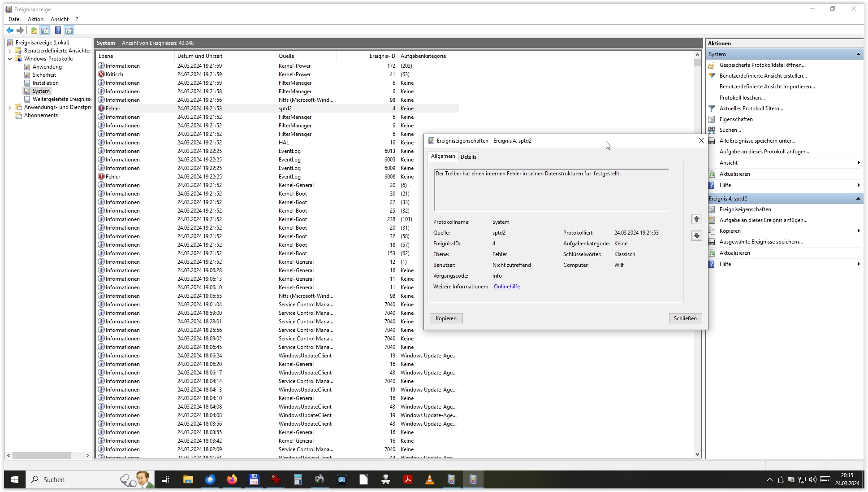Click green 'Aktualisieren' under the System section
This screenshot has height=492, width=868.
tap(734, 174)
